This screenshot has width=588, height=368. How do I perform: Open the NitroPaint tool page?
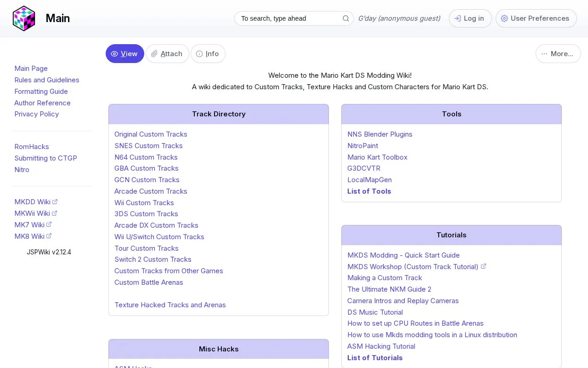(x=363, y=146)
